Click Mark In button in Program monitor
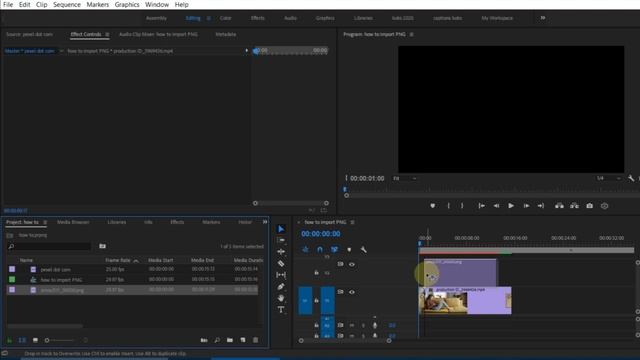The width and height of the screenshot is (640, 360). click(448, 206)
